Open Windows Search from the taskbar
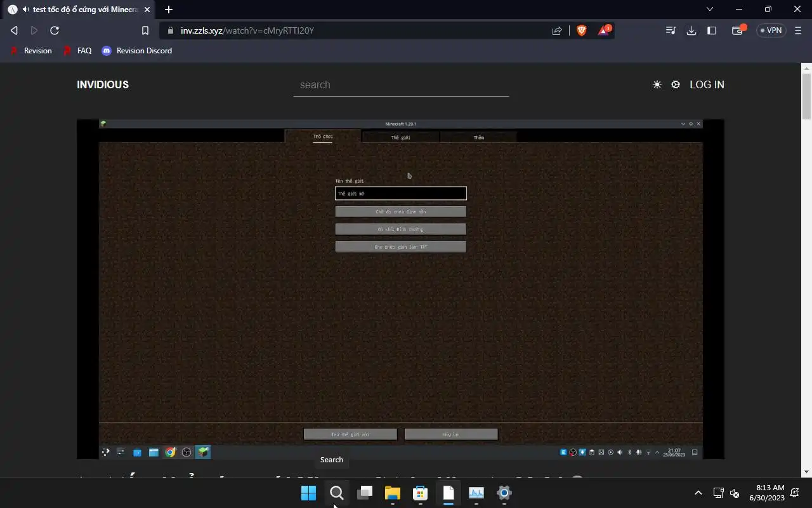The width and height of the screenshot is (812, 508). (336, 493)
